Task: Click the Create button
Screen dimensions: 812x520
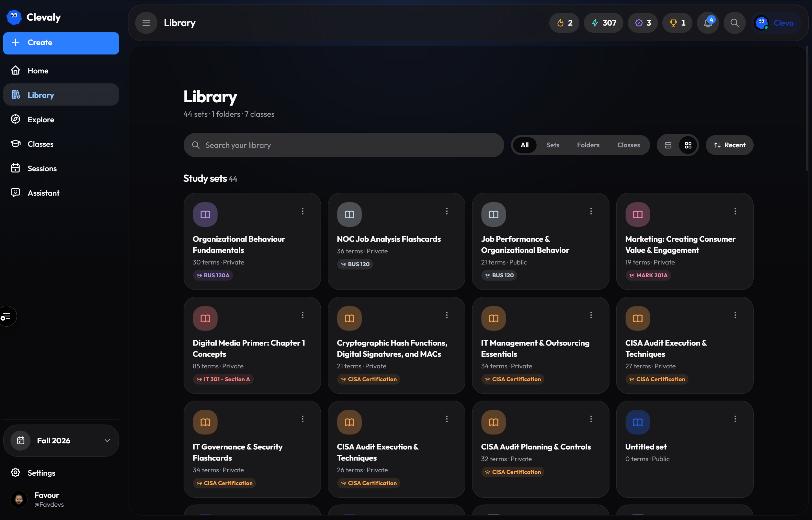Action: tap(61, 43)
